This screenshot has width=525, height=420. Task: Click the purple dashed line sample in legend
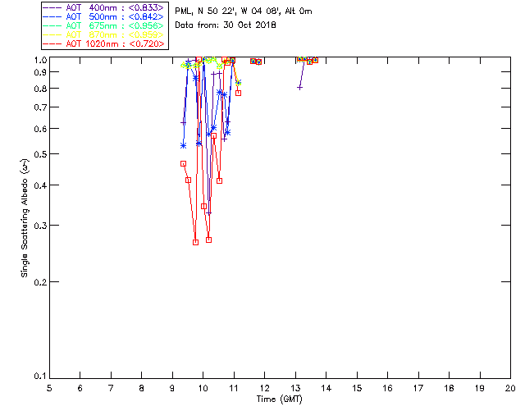tap(52, 7)
